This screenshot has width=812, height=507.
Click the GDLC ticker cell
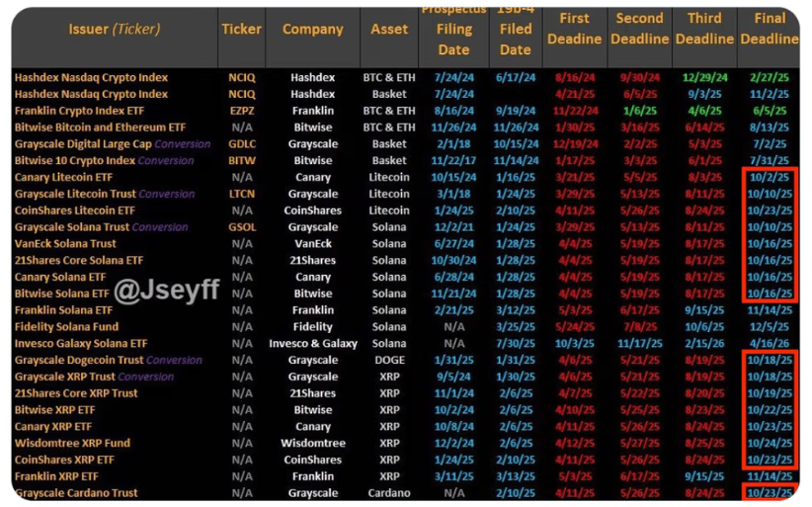point(242,144)
